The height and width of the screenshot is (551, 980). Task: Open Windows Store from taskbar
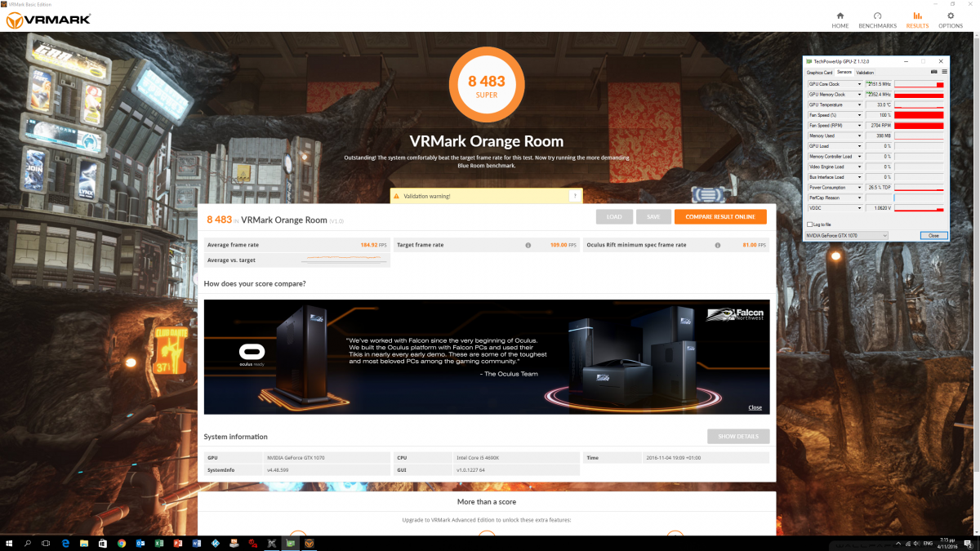click(103, 543)
